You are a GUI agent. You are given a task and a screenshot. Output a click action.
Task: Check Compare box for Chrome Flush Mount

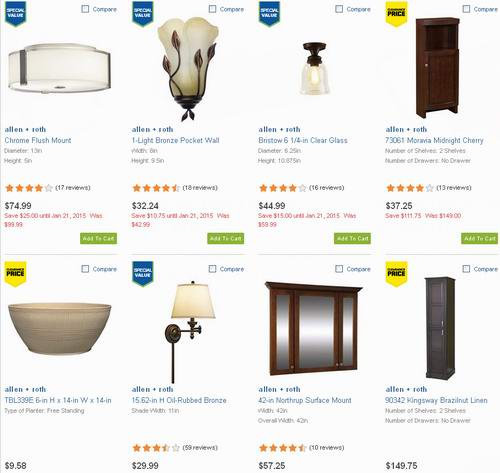point(85,9)
